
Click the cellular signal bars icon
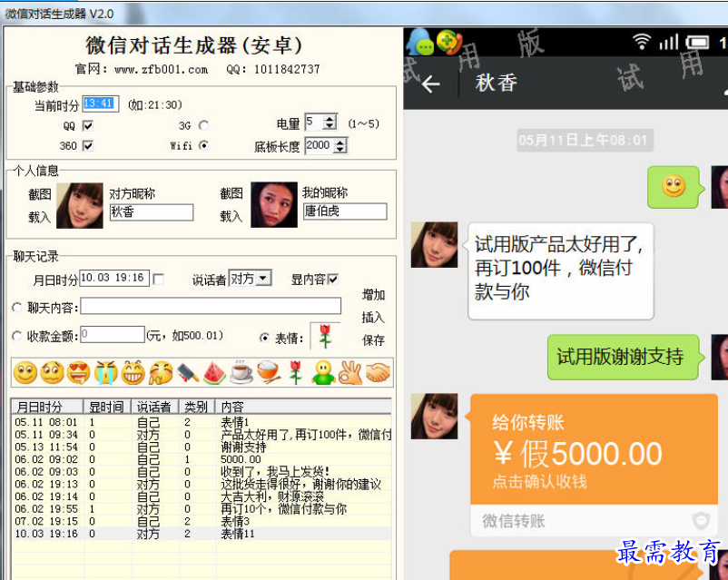tap(669, 43)
